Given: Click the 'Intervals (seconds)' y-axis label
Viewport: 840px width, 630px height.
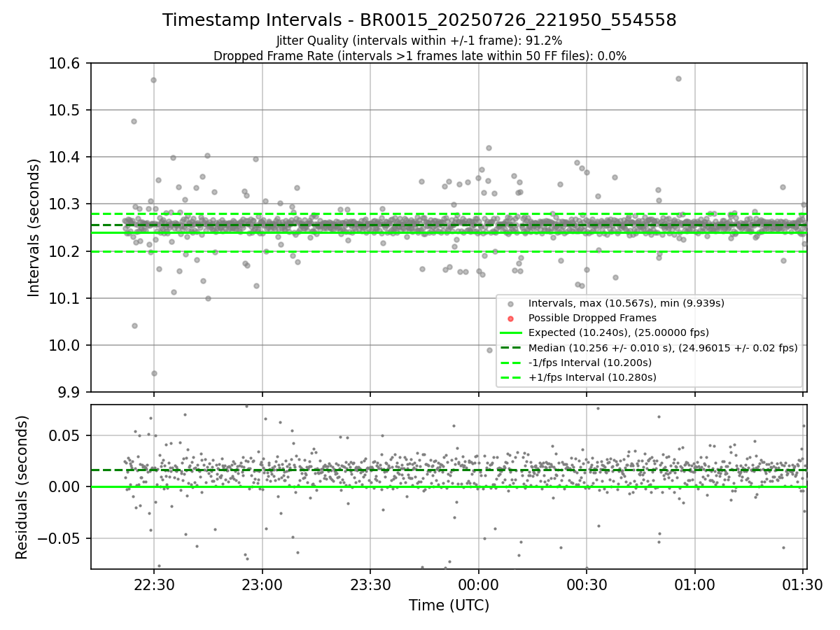Looking at the screenshot, I should tap(34, 227).
